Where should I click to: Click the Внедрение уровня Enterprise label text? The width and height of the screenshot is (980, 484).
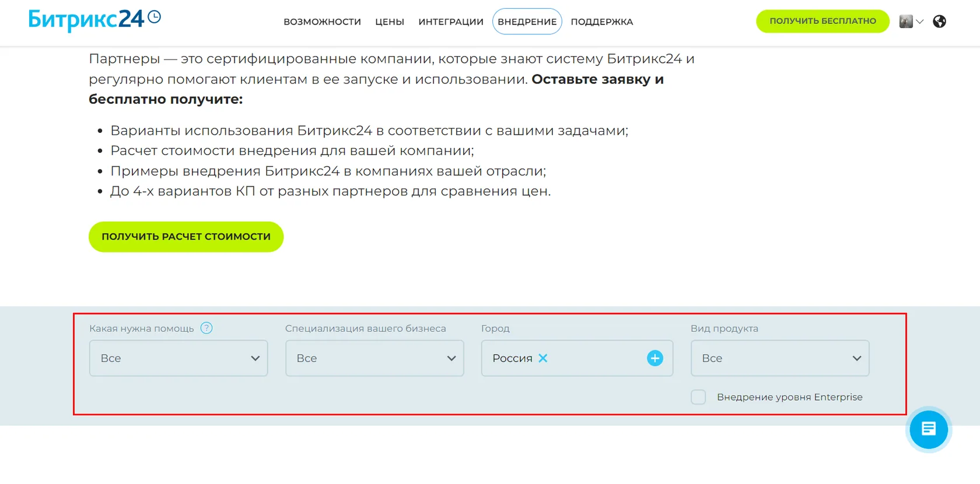[790, 397]
